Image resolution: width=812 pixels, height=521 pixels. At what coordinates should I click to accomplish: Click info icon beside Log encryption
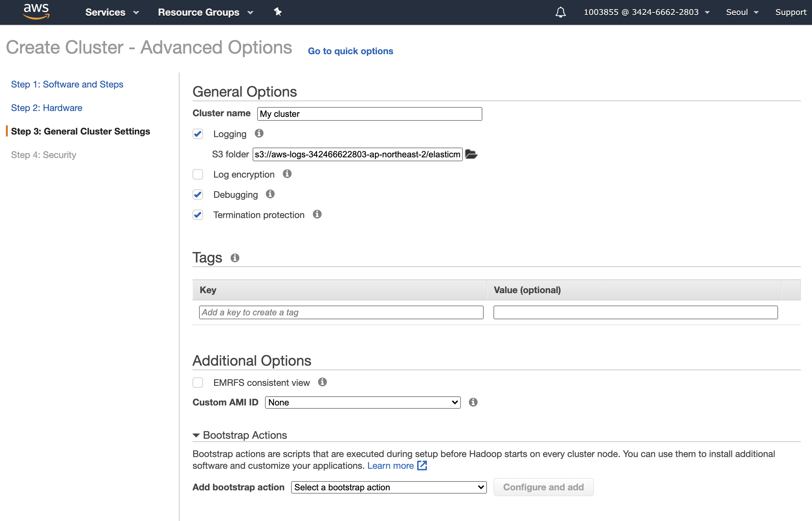pyautogui.click(x=287, y=174)
